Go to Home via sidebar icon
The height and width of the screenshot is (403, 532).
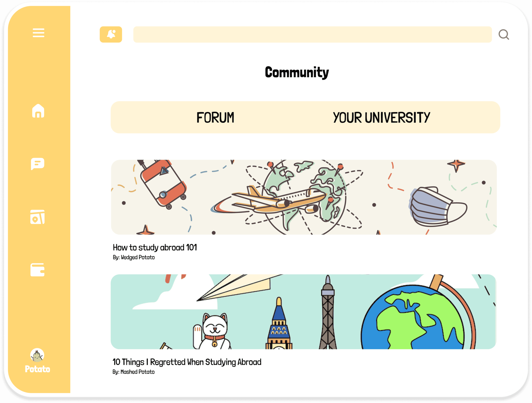38,111
